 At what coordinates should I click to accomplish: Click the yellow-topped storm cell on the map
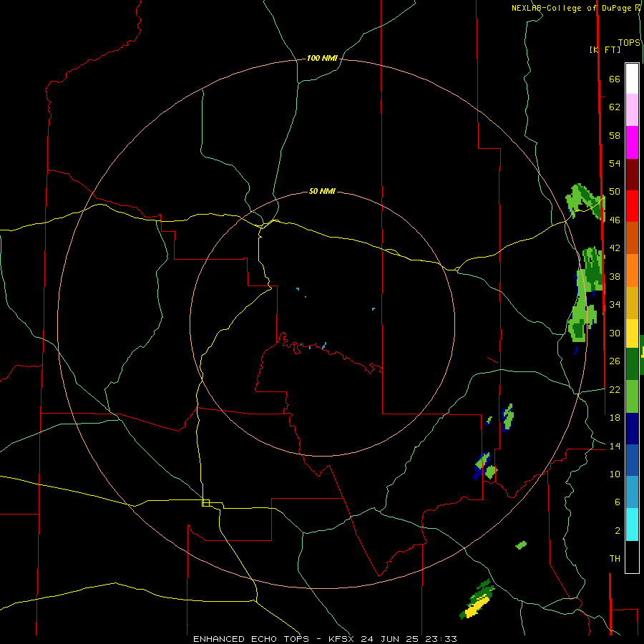coord(477,600)
